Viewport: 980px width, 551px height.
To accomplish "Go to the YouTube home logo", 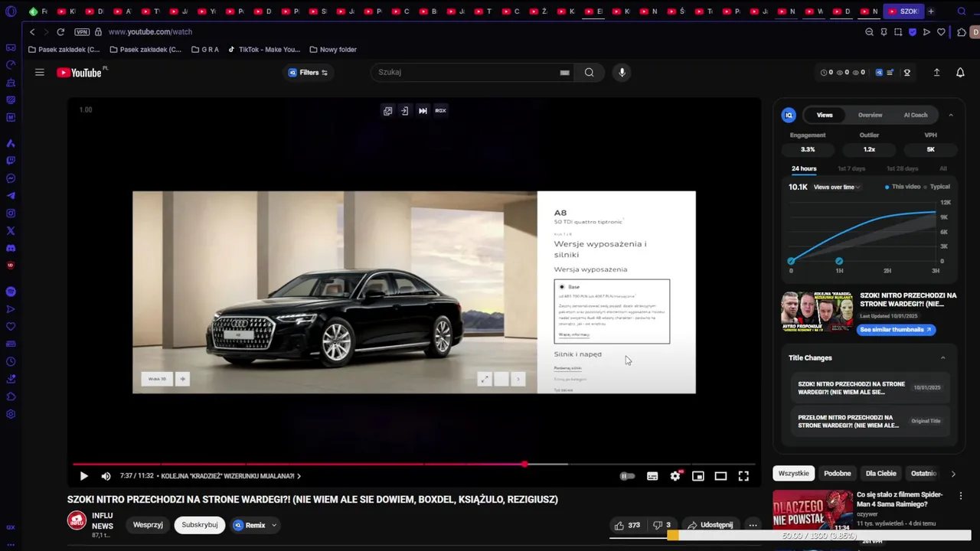I will (x=80, y=73).
